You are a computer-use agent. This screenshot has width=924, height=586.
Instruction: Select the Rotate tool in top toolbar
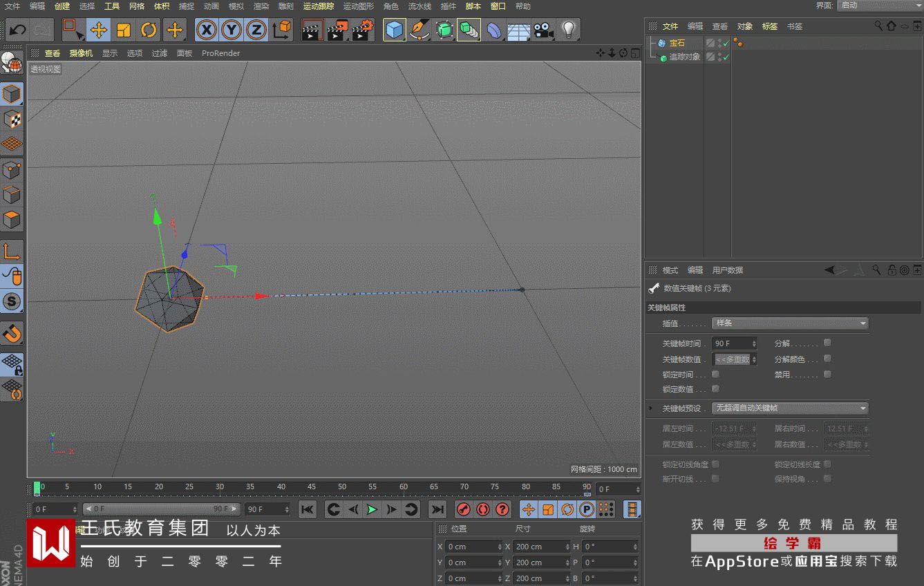pyautogui.click(x=149, y=30)
